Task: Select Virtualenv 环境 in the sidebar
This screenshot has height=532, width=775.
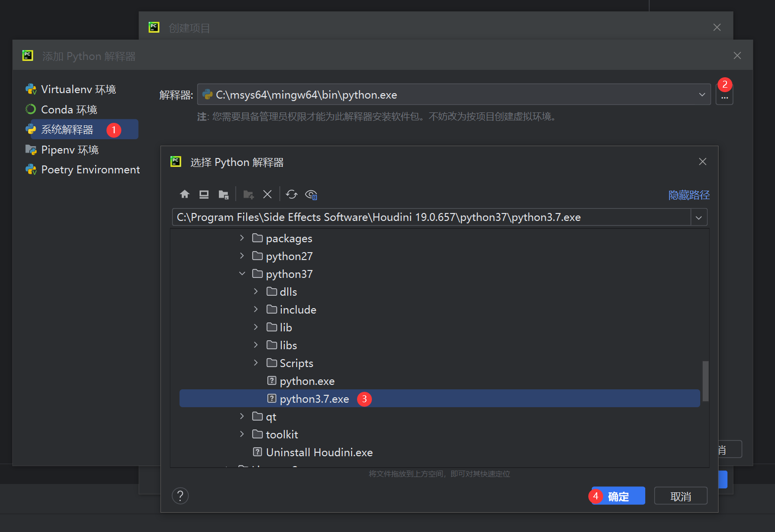Action: [x=78, y=90]
